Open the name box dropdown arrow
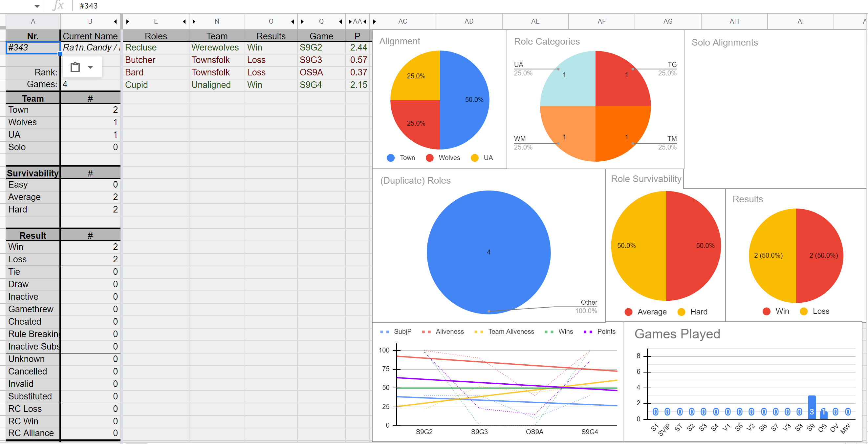Viewport: 868px width, 444px height. click(x=37, y=6)
